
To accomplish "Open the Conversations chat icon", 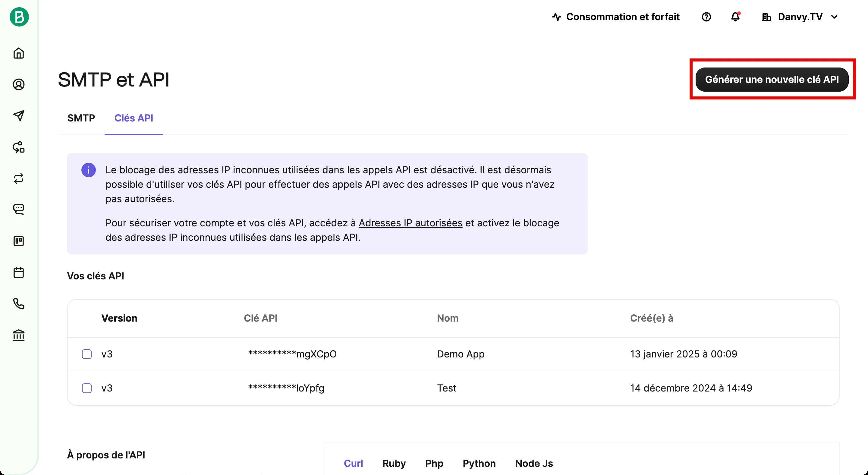I will point(19,209).
